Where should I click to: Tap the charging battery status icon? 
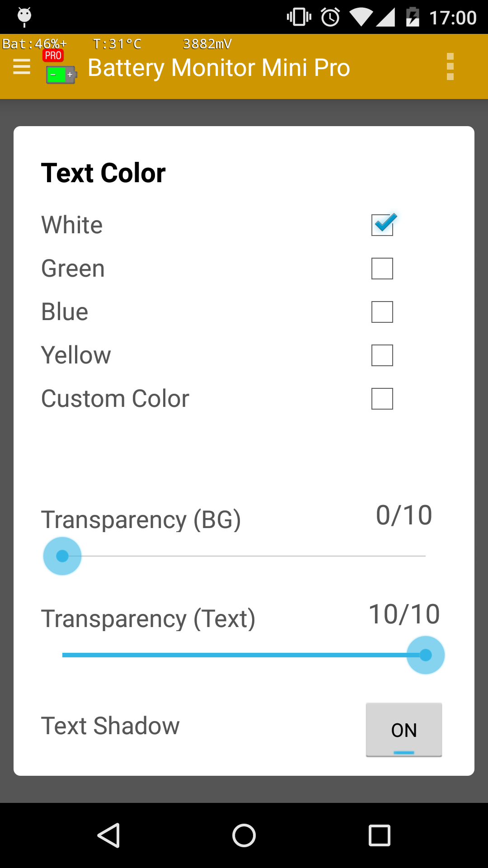coord(413,17)
